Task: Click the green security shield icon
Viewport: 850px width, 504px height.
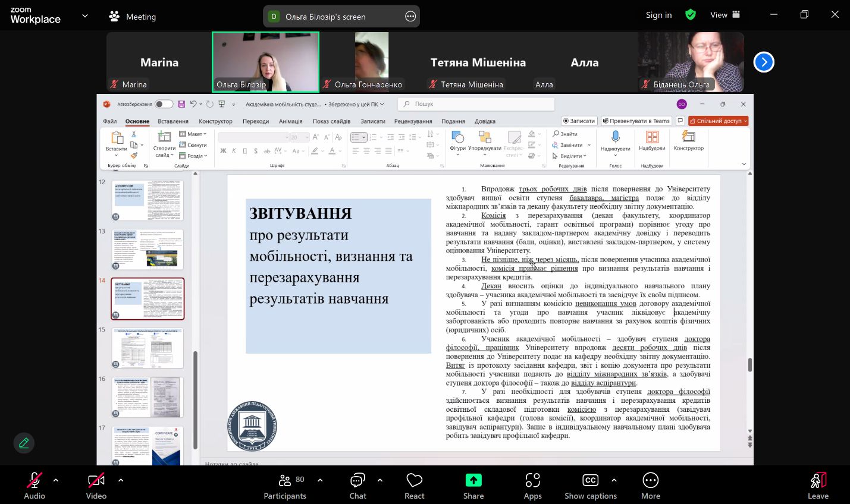Action: 691,15
